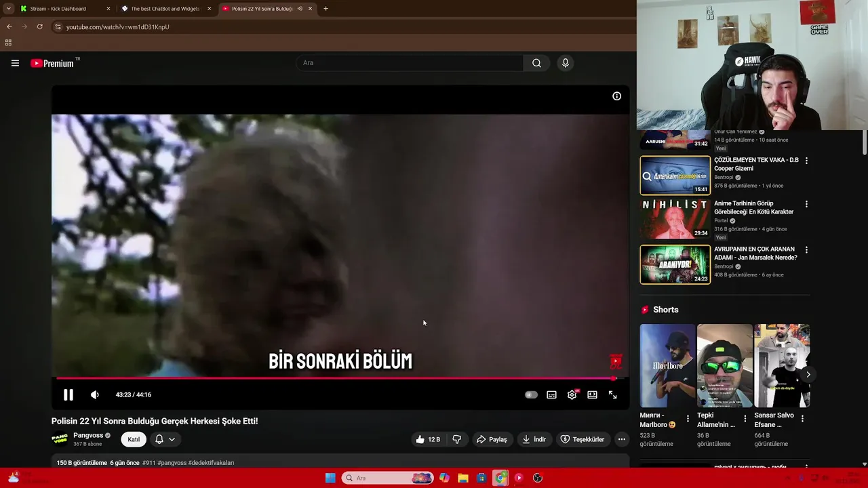Switch to The best ChatBot and Widgets tab

[165, 9]
